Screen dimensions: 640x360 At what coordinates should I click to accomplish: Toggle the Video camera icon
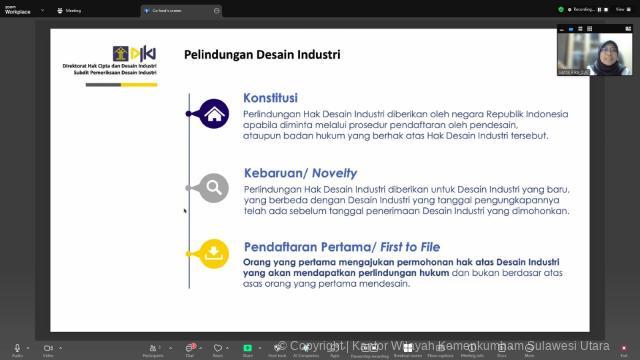click(x=48, y=348)
